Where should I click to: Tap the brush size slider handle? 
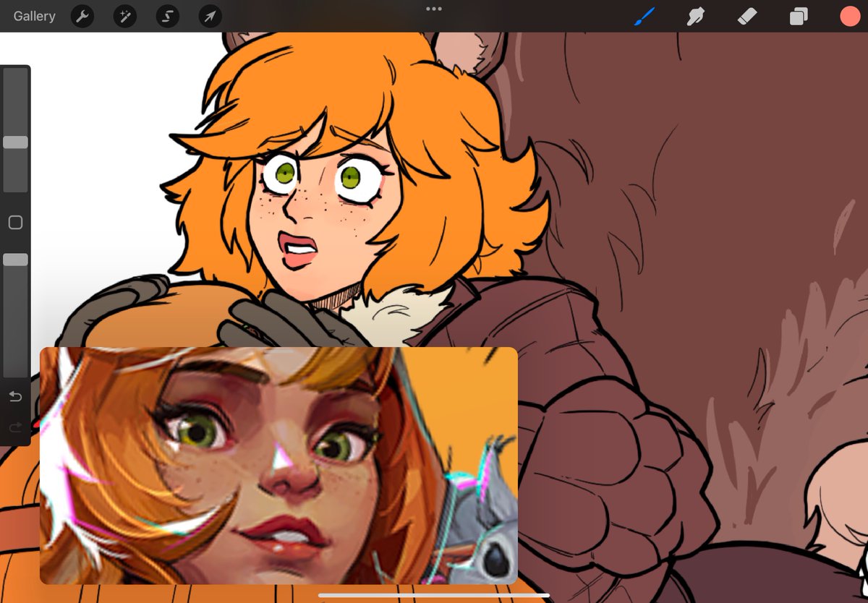click(x=15, y=142)
